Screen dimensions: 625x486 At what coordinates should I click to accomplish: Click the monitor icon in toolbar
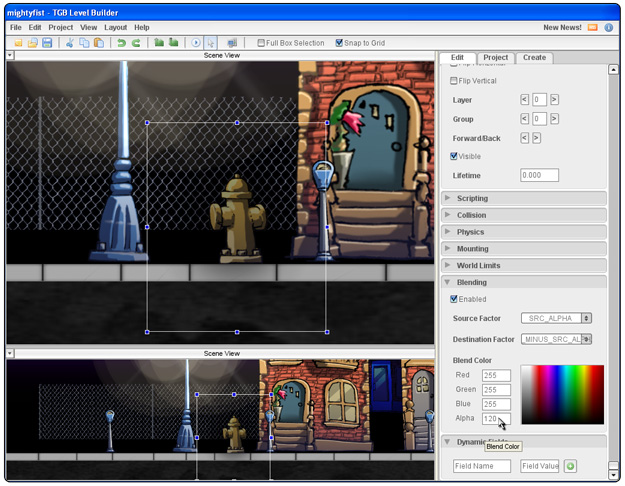(232, 43)
